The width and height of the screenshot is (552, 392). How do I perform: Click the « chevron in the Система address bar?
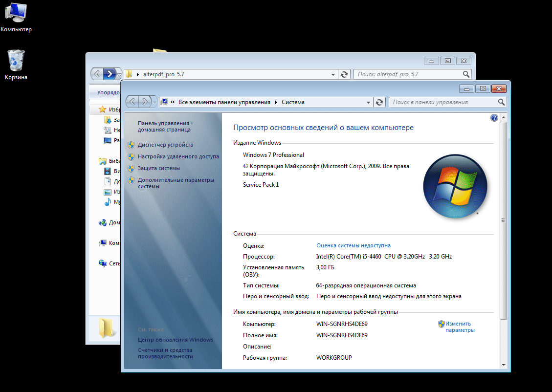tap(173, 102)
